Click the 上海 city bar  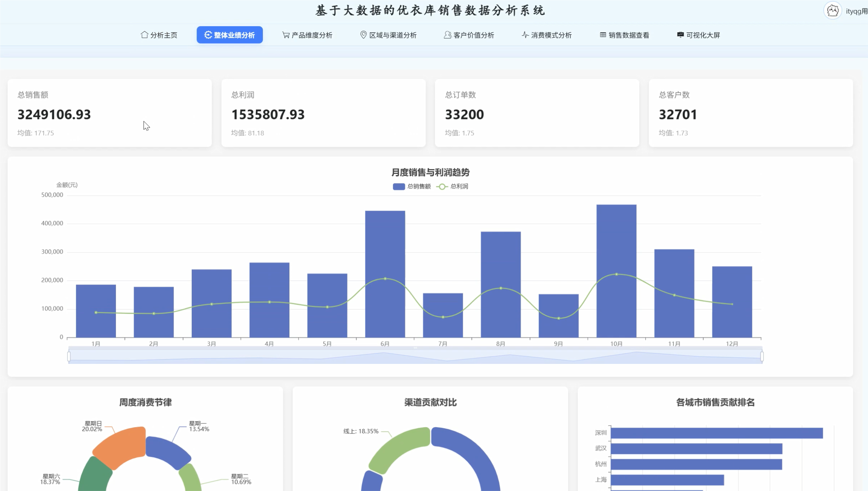click(668, 480)
